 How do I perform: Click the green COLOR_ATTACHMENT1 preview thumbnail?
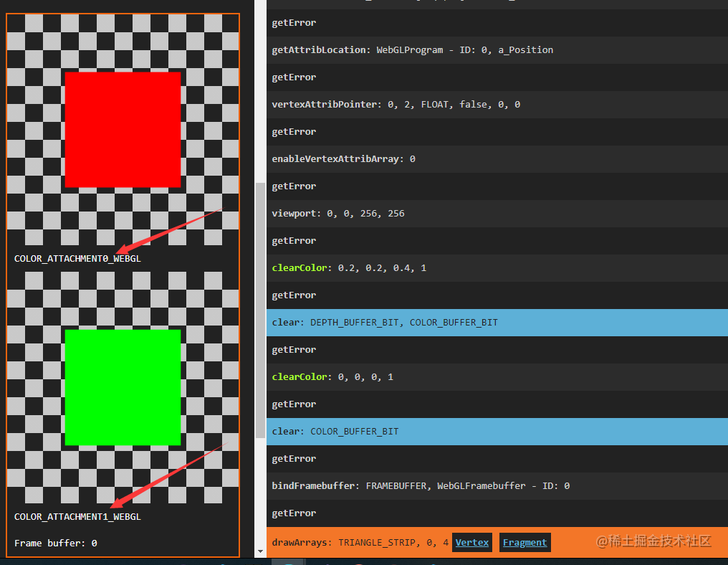click(x=123, y=387)
